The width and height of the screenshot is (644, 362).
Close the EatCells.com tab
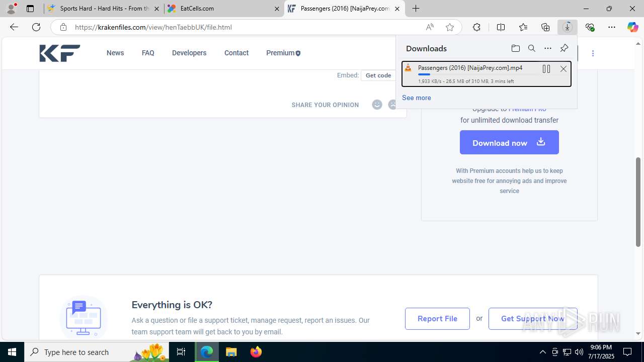coord(277,9)
